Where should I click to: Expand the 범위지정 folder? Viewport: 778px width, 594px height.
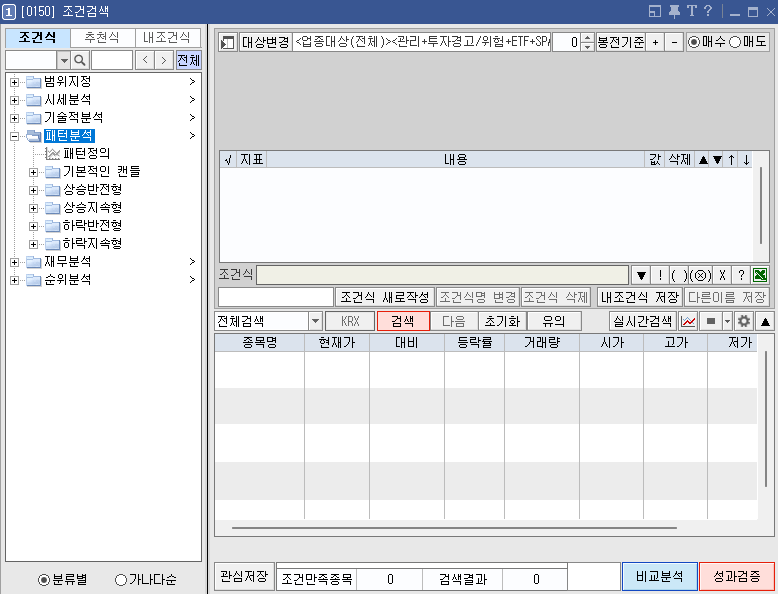pos(14,82)
